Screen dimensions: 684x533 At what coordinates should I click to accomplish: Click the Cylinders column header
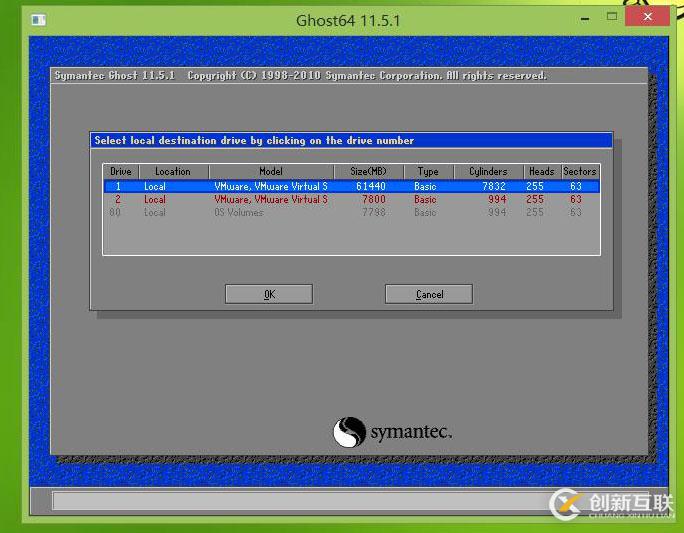point(488,171)
